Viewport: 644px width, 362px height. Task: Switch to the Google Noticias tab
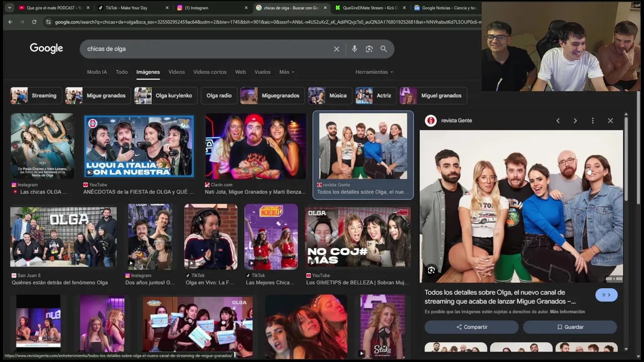445,8
